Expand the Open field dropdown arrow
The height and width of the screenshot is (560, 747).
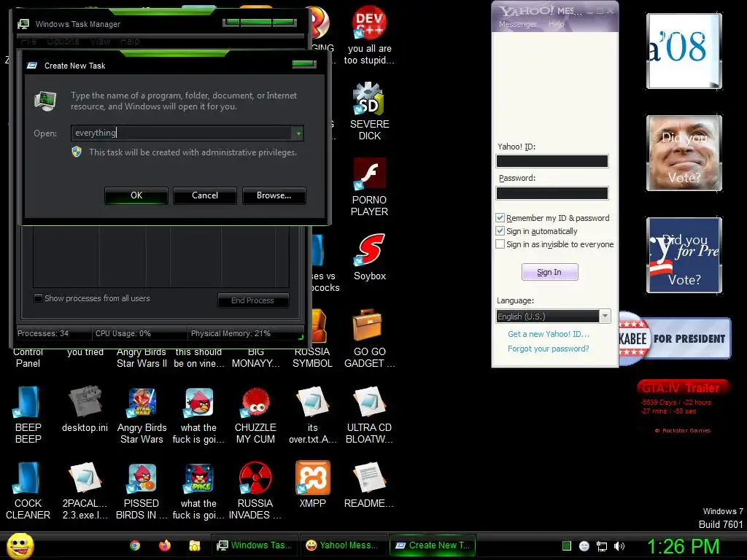click(298, 134)
